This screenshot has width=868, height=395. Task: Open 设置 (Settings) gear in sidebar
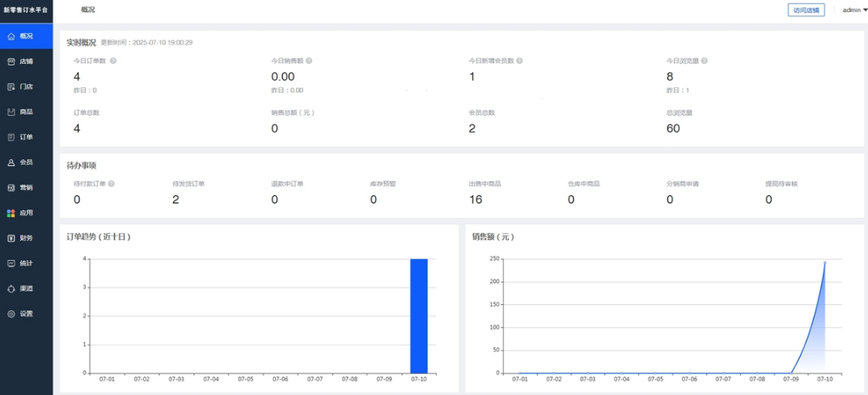(11, 313)
